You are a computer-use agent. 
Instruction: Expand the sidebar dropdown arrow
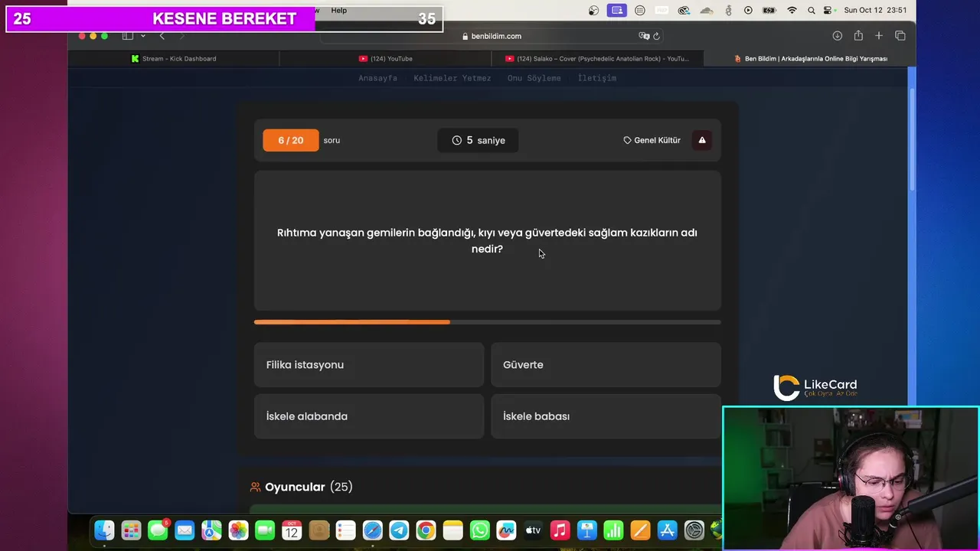pos(142,36)
